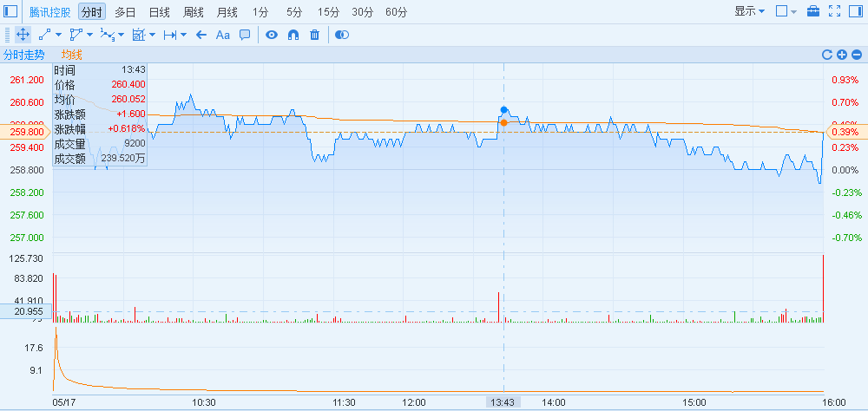This screenshot has width=868, height=411.
Task: Zoom in chart with plus circle
Action: (842, 55)
